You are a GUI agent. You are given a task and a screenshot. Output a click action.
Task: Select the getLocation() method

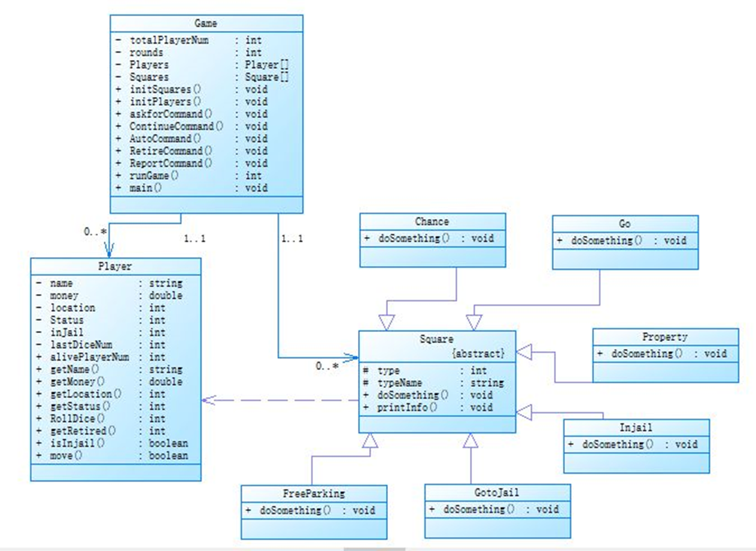(86, 394)
